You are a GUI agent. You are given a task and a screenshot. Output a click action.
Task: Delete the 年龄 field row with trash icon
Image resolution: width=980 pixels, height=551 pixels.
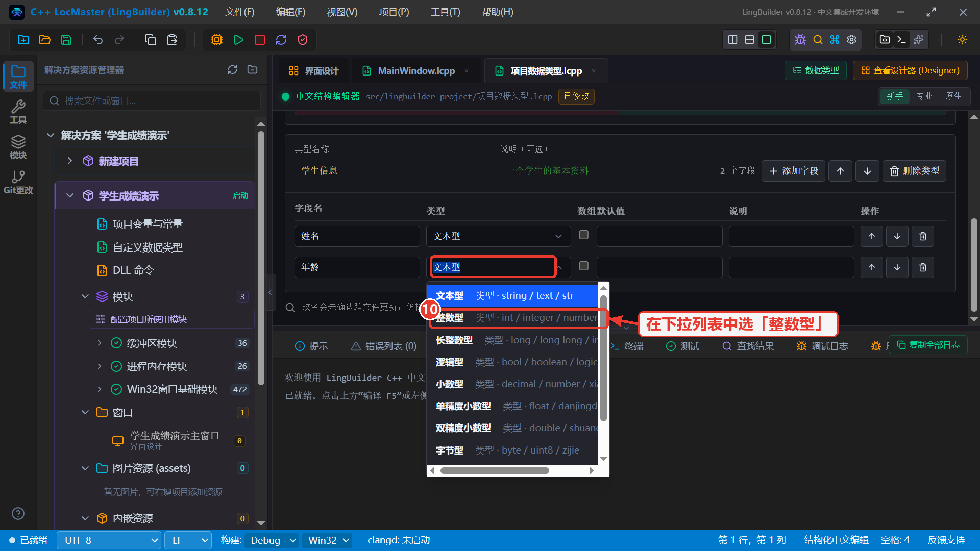click(923, 267)
